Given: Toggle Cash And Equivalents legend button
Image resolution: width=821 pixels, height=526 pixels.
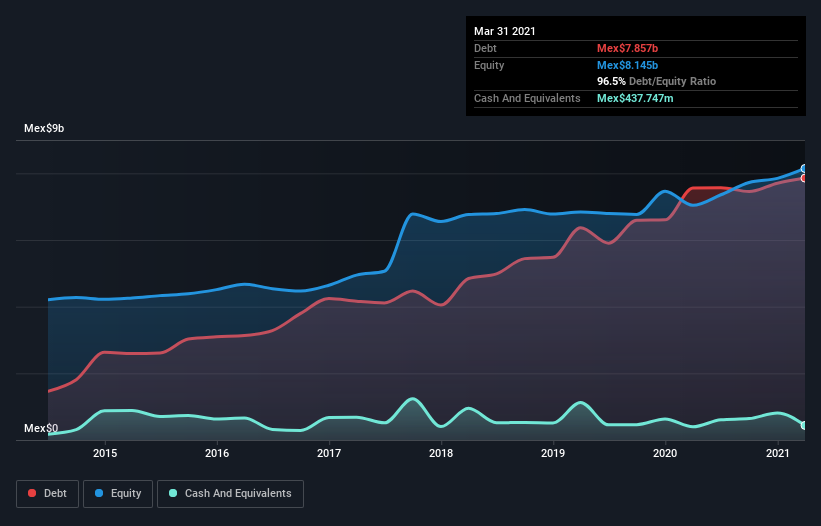Looking at the screenshot, I should (230, 494).
